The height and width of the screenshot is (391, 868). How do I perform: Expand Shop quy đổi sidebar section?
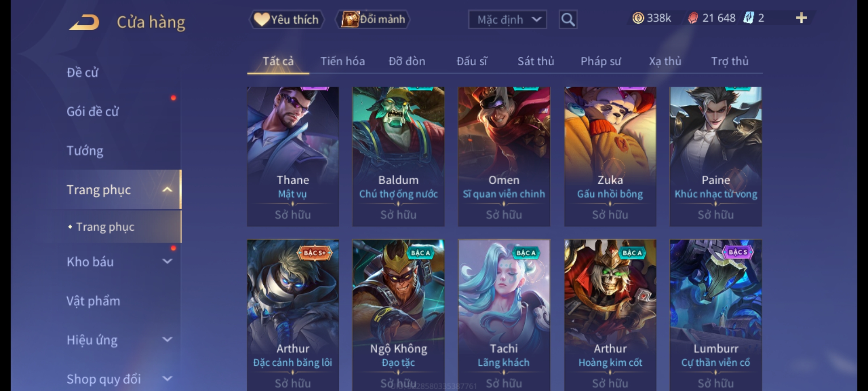pyautogui.click(x=167, y=379)
